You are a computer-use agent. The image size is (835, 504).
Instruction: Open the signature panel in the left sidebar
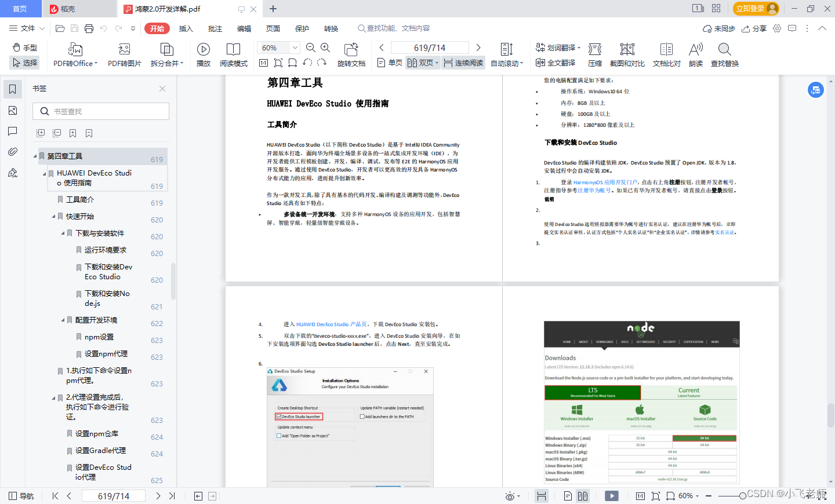13,173
